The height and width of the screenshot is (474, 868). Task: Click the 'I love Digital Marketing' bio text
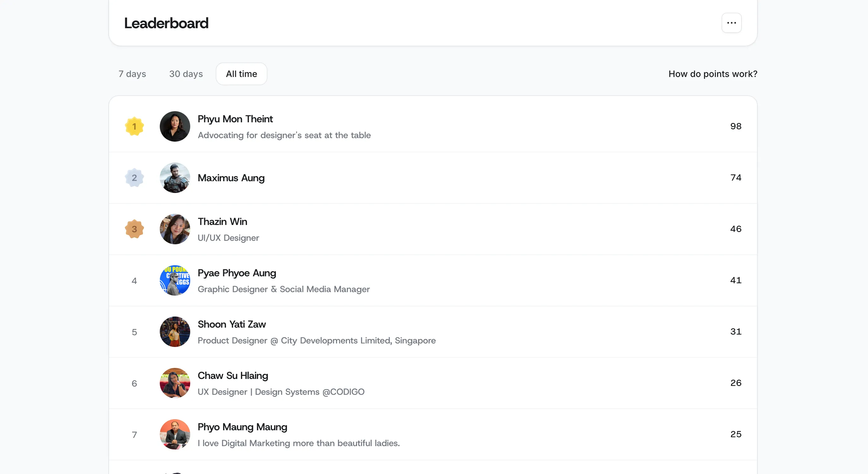(x=299, y=443)
